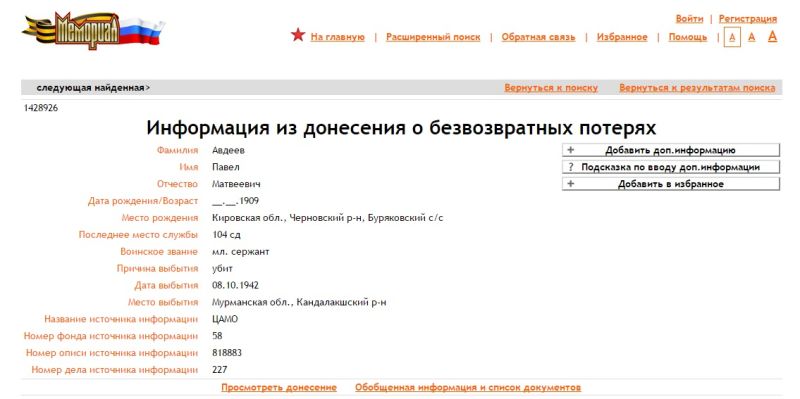Image resolution: width=800 pixels, height=399 pixels.
Task: Click first name value Павел
Action: pos(226,167)
